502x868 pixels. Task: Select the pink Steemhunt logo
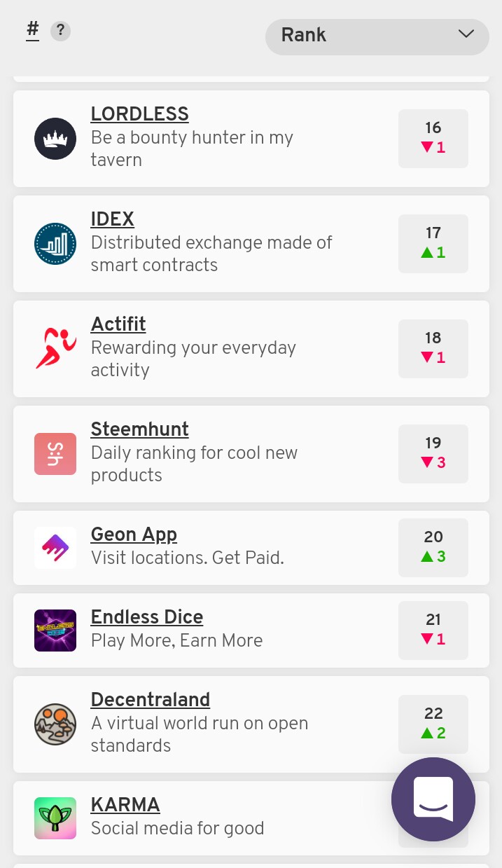point(55,454)
